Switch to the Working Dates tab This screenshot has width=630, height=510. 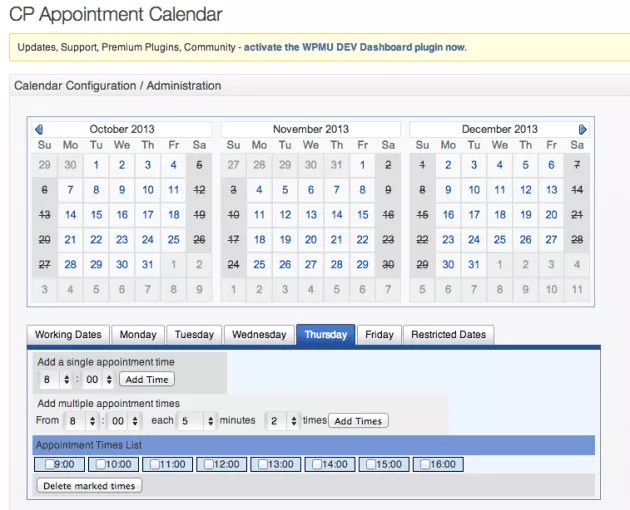coord(68,335)
